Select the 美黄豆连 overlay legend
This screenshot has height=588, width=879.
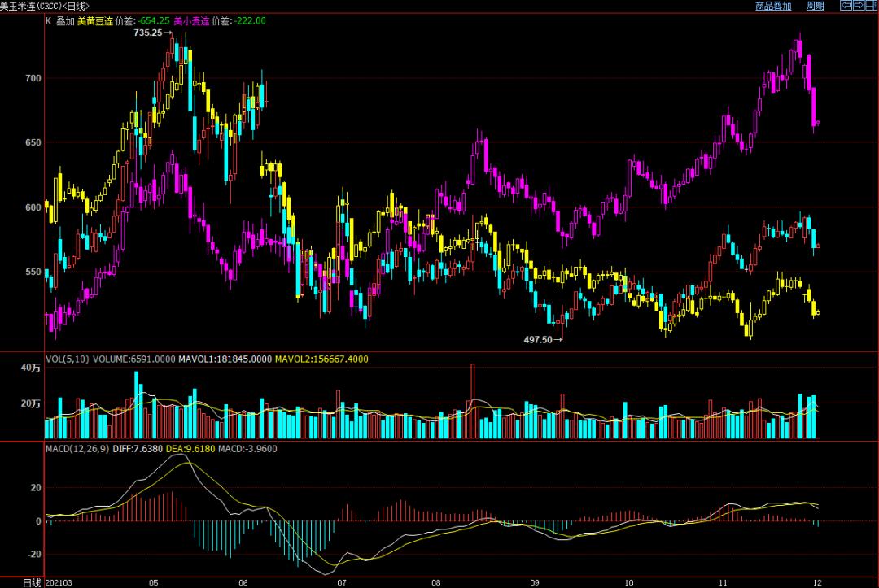click(94, 20)
